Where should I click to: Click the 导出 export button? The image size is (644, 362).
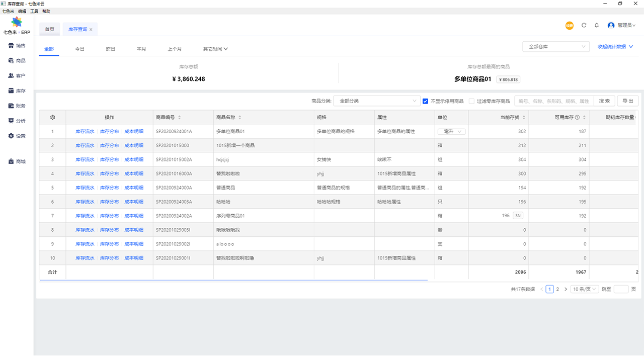click(627, 101)
